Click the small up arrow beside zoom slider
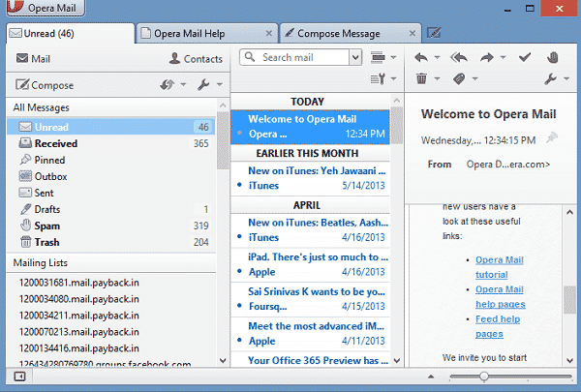Image resolution: width=581 pixels, height=392 pixels. (431, 377)
